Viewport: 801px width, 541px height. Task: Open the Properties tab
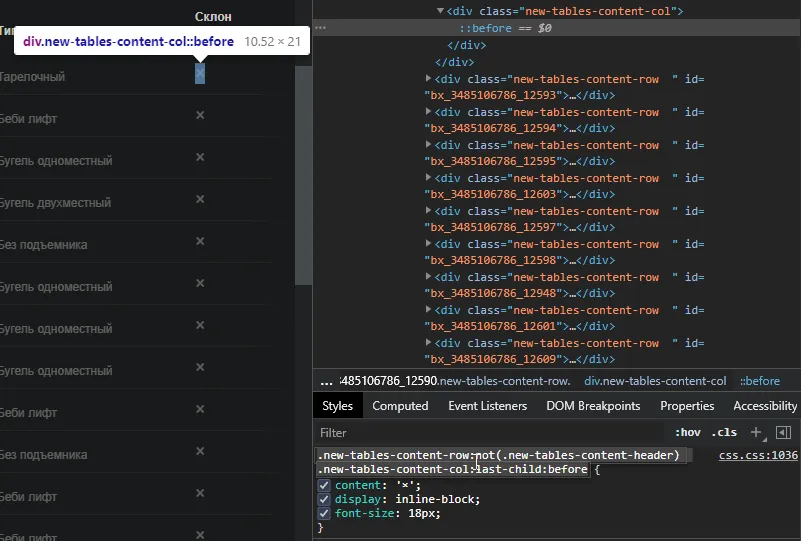click(687, 406)
